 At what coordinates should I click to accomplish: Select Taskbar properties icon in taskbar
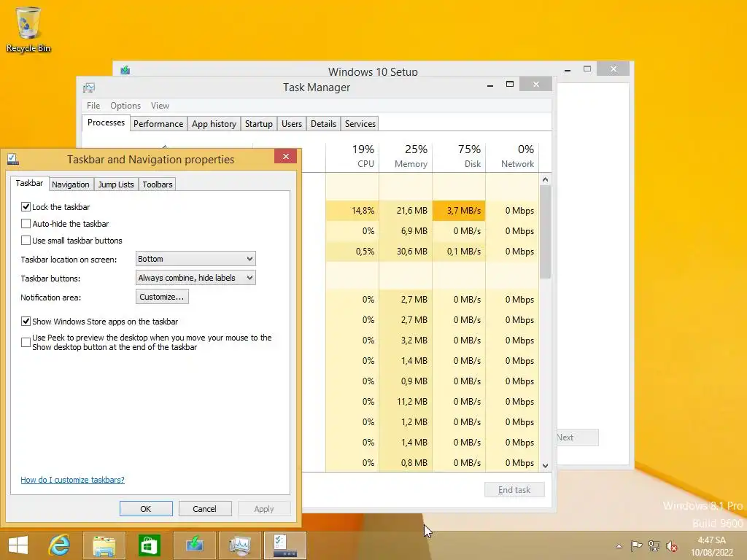(285, 545)
